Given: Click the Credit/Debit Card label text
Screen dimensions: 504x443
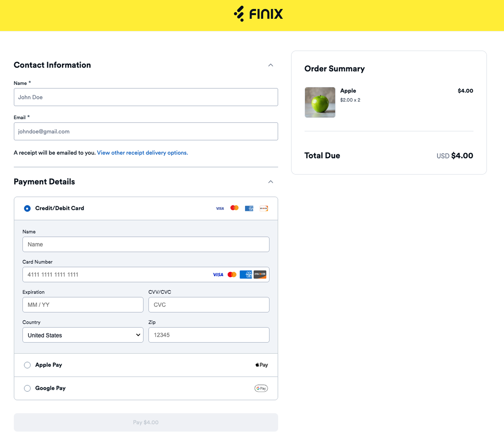Looking at the screenshot, I should point(60,208).
